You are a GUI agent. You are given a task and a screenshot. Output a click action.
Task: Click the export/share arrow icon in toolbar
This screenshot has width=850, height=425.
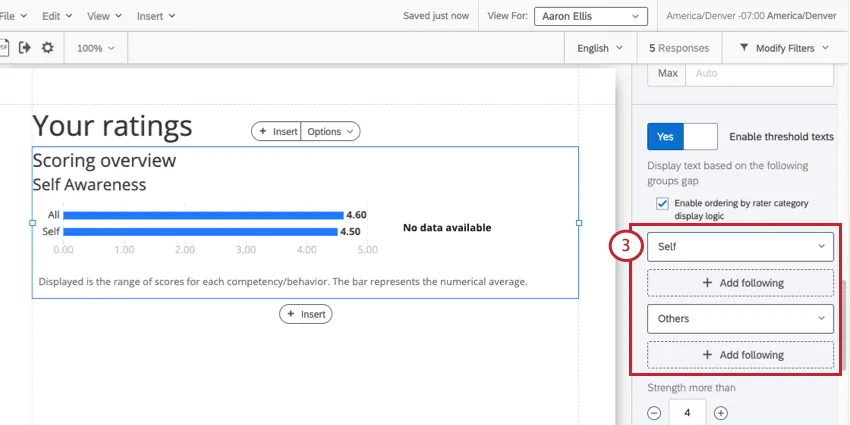pyautogui.click(x=24, y=48)
